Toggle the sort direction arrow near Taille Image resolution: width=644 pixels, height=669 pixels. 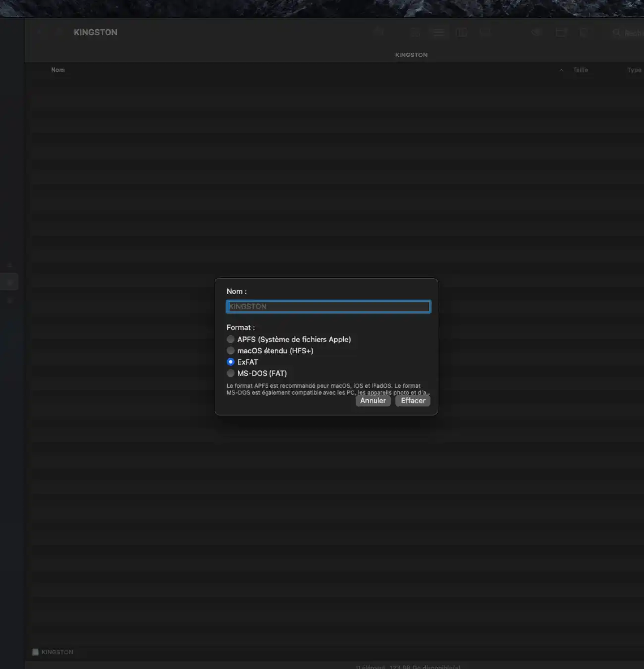coord(561,70)
